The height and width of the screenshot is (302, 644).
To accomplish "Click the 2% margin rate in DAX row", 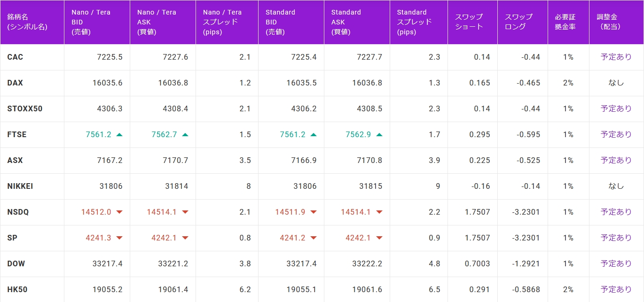I will 568,83.
